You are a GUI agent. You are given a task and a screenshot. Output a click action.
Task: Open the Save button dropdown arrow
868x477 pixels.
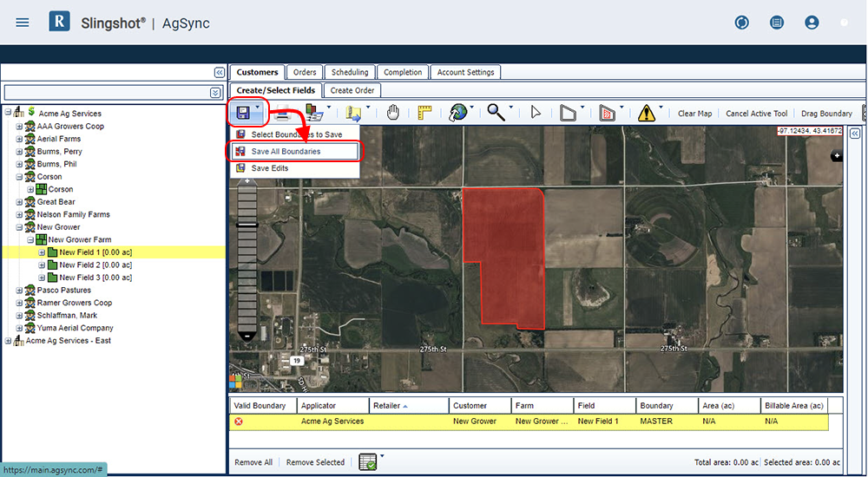[258, 108]
